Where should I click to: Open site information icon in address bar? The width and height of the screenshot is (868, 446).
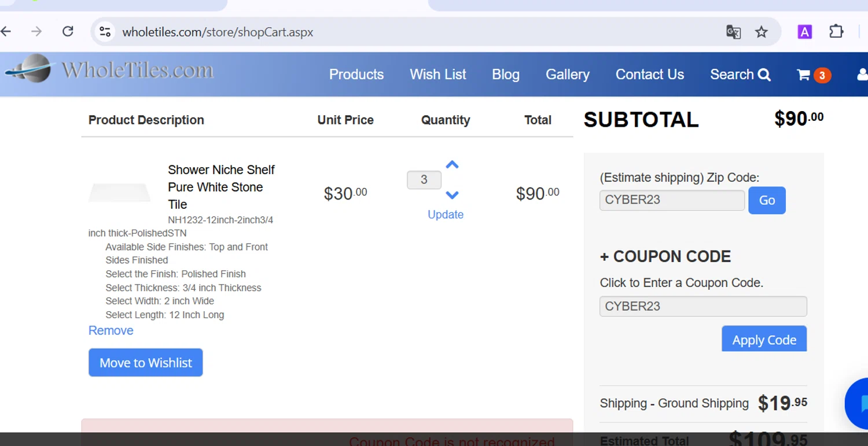pyautogui.click(x=105, y=32)
